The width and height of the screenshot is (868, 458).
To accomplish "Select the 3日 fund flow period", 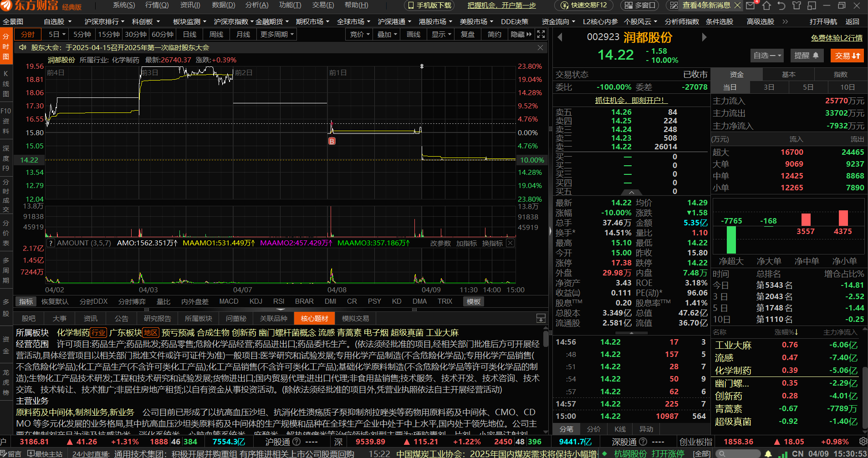I will click(x=769, y=87).
